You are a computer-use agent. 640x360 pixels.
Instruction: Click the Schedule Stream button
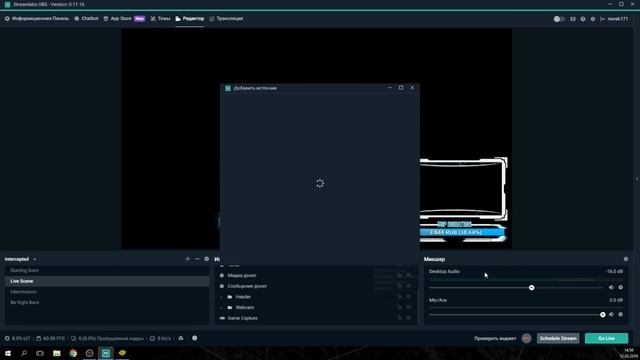(x=558, y=338)
